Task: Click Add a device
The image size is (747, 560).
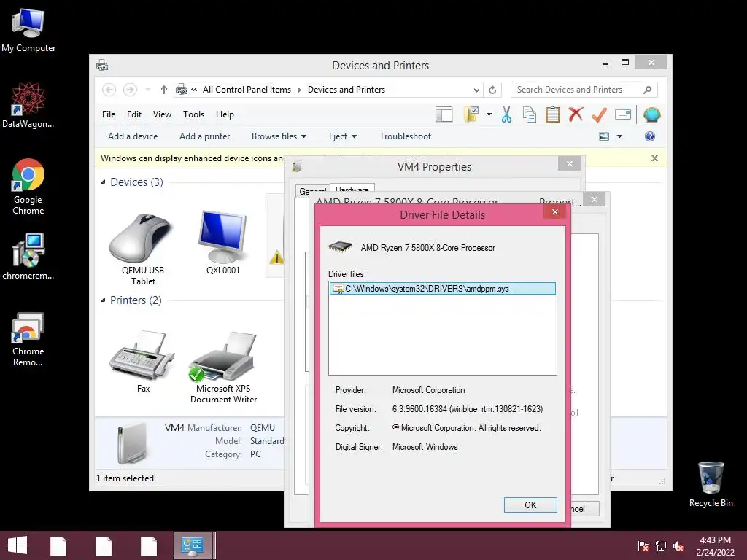Action: click(133, 136)
